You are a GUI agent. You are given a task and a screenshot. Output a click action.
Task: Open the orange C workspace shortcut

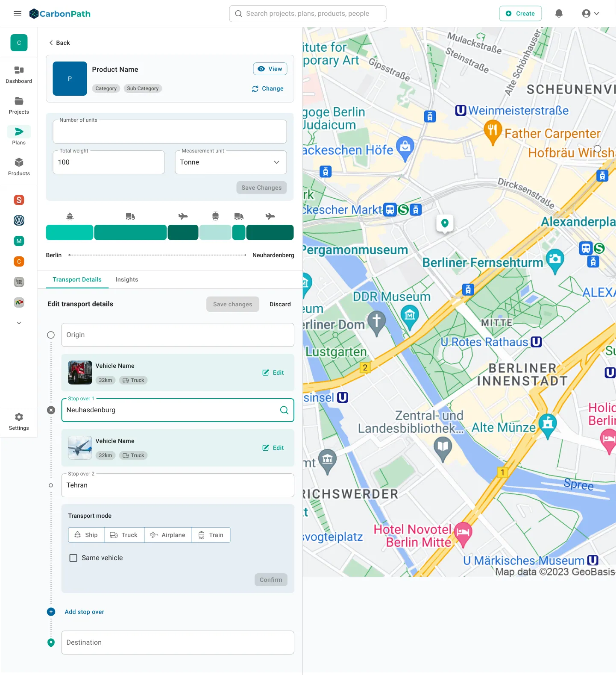tap(19, 261)
